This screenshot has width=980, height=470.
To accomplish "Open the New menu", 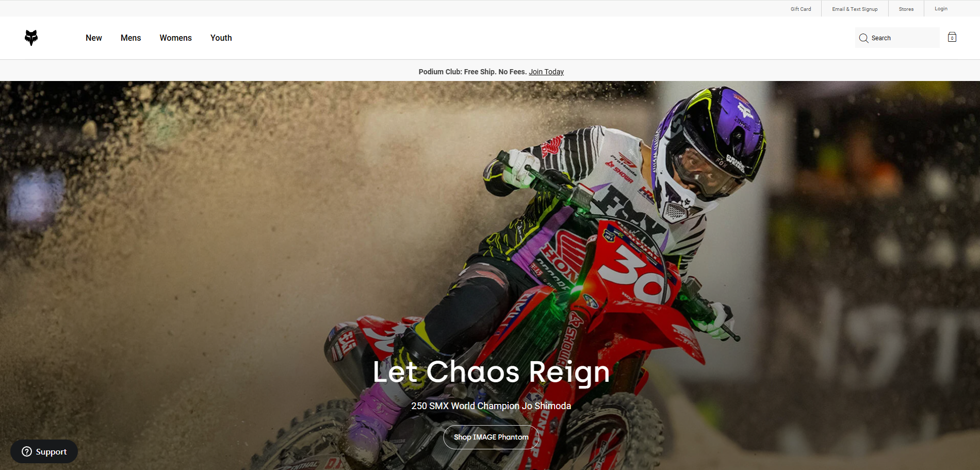I will coord(94,38).
